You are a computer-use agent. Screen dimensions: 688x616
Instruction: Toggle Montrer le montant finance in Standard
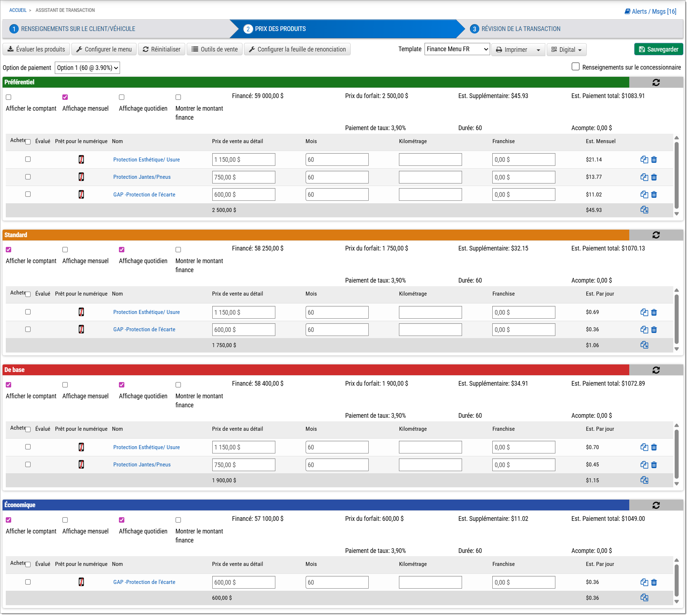(x=178, y=250)
